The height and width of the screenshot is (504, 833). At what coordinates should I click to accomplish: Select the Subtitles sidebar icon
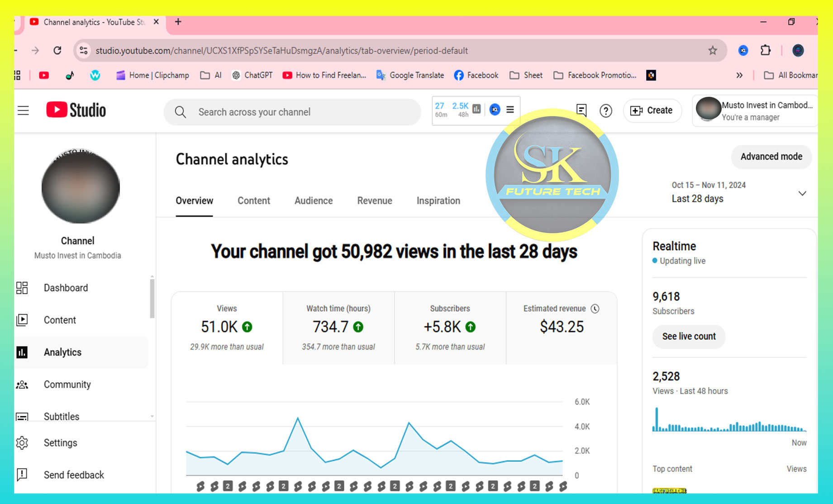pos(22,416)
